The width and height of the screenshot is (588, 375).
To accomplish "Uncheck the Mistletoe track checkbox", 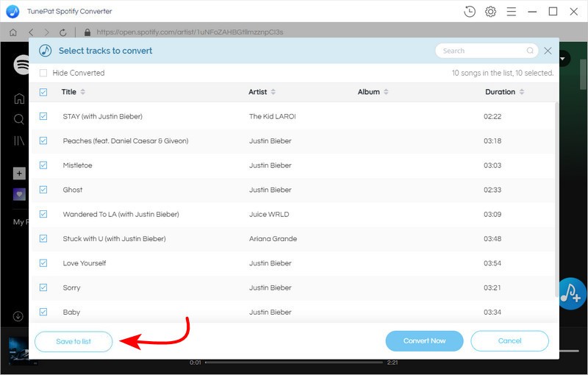I will click(x=43, y=165).
